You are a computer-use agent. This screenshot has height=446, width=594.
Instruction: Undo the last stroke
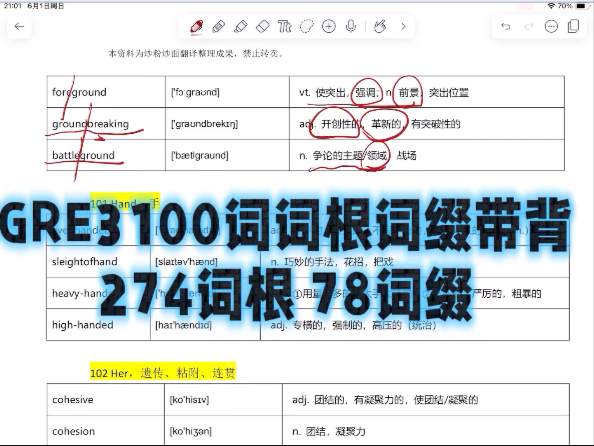click(x=506, y=27)
